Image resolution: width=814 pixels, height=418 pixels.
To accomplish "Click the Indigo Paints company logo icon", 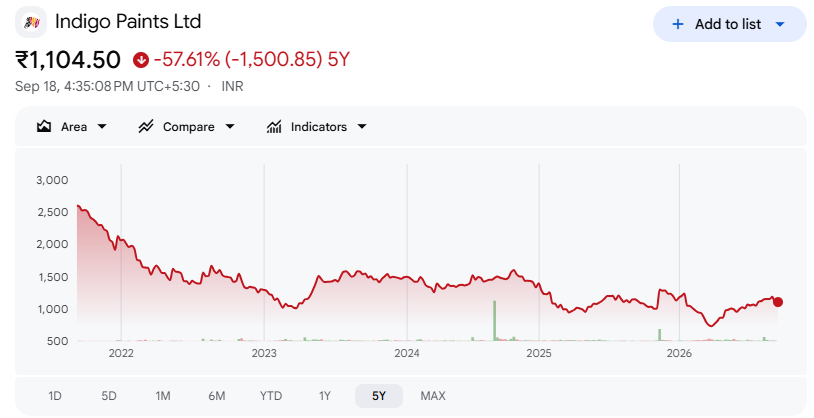I will 31,22.
